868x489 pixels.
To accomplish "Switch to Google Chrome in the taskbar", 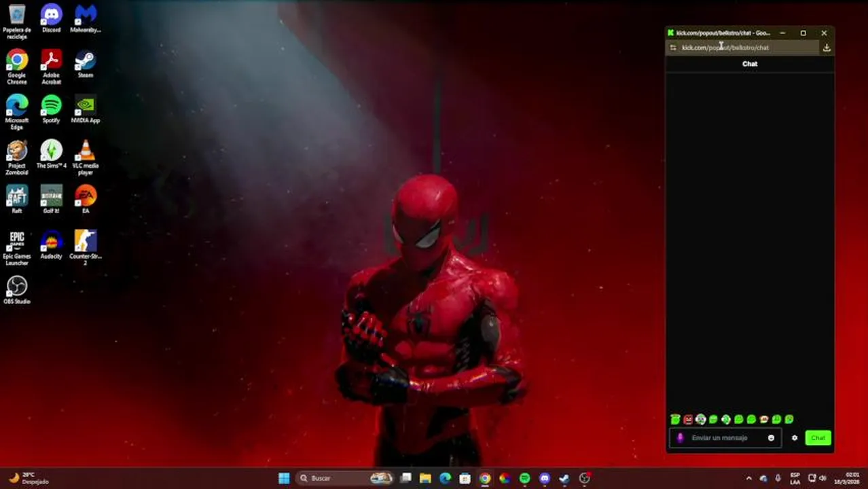I will [484, 478].
